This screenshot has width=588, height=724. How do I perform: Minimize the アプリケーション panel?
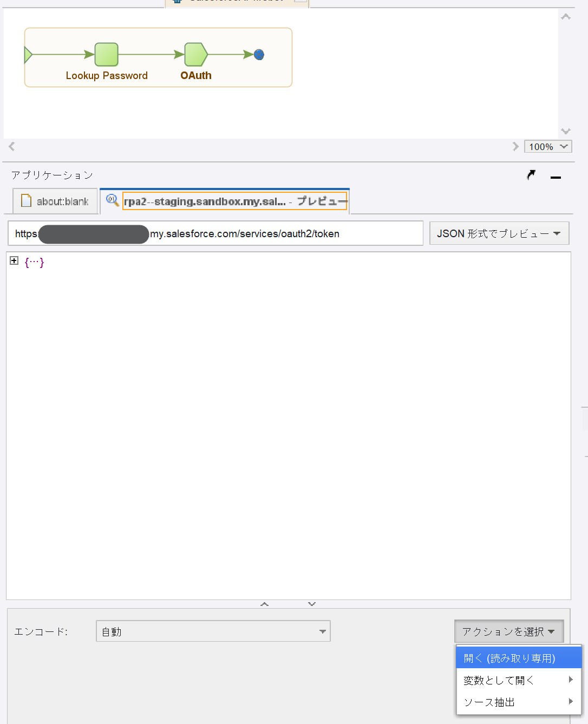click(556, 177)
